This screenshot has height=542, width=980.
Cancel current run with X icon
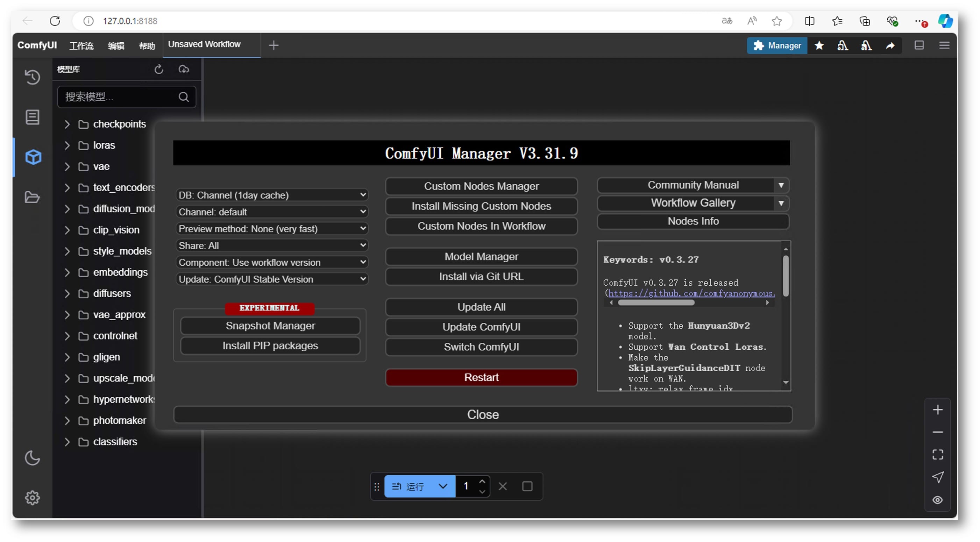(x=503, y=486)
